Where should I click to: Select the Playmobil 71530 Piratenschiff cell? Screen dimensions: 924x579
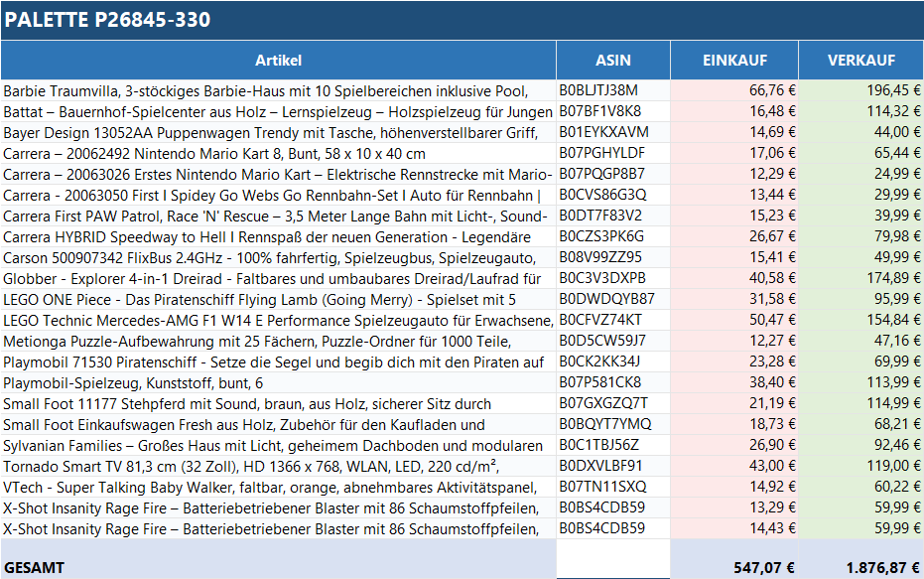pyautogui.click(x=278, y=362)
